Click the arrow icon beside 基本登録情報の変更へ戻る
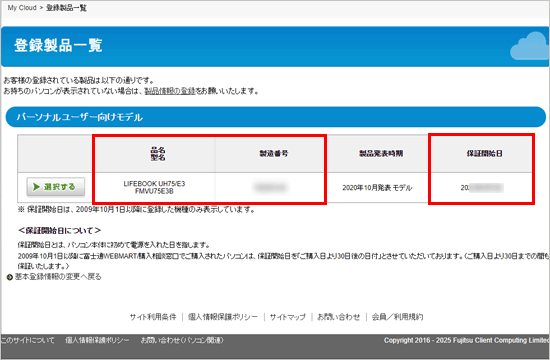 pyautogui.click(x=10, y=277)
